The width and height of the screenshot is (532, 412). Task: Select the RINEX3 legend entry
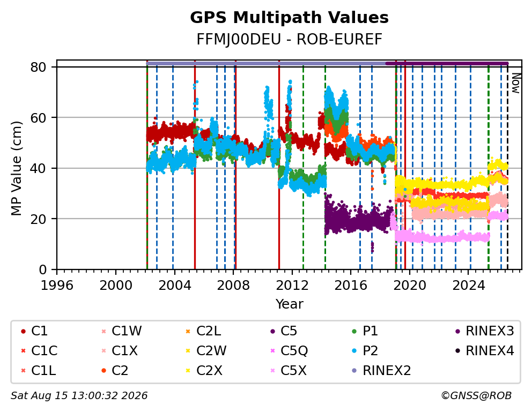coord(484,331)
